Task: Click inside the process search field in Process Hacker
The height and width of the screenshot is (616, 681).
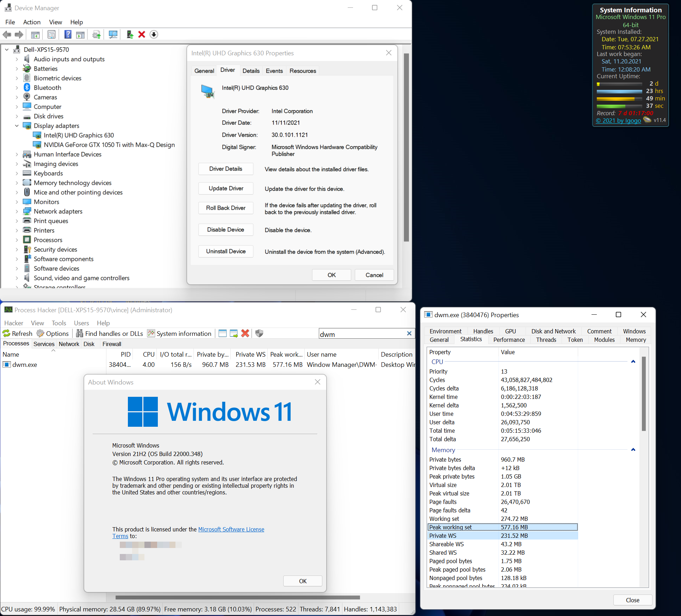Action: (363, 333)
